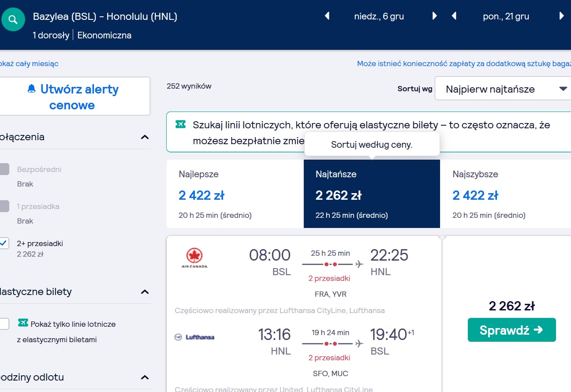Viewport: 571px width, 392px height.
Task: Click the Sprawdź button for 2 262 zł
Action: [x=512, y=330]
